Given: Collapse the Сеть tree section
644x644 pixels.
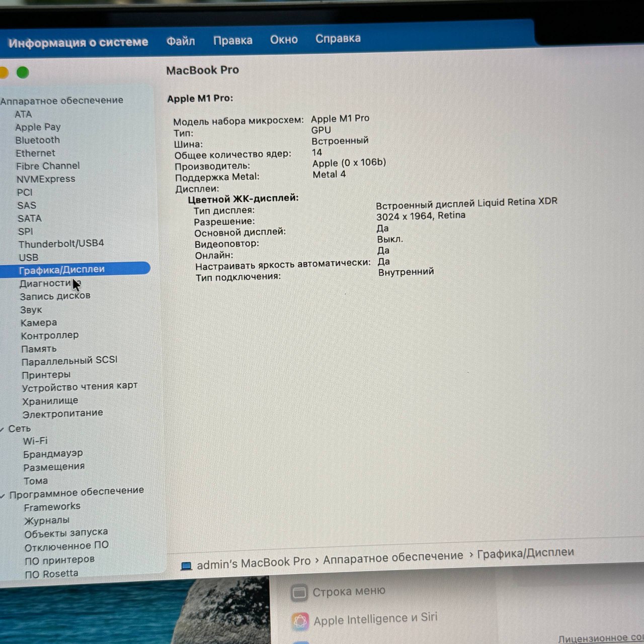Looking at the screenshot, I should pos(4,428).
